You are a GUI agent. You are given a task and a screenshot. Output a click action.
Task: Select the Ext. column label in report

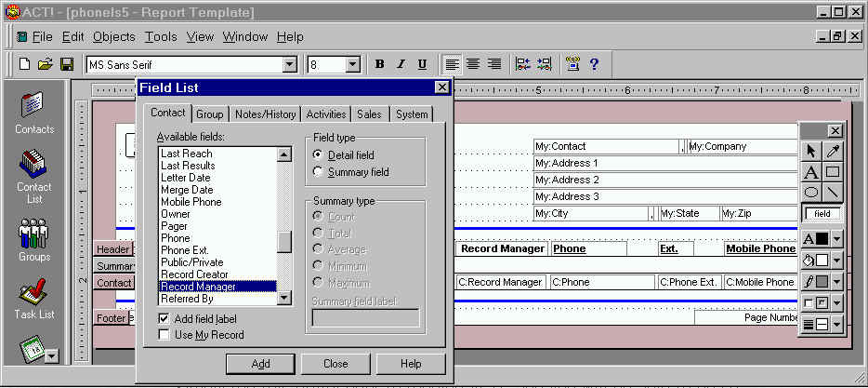(x=676, y=248)
